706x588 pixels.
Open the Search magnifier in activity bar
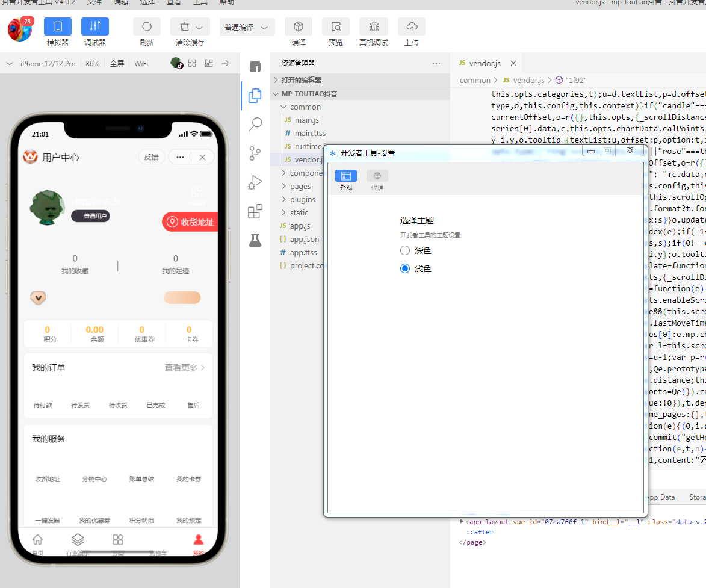pyautogui.click(x=255, y=124)
